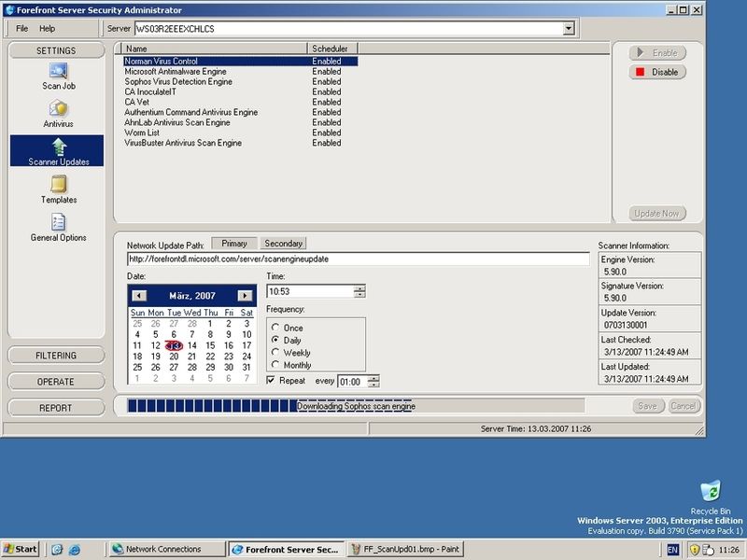747x560 pixels.
Task: Select Microsoft Antimalware Engine row
Action: (x=241, y=72)
